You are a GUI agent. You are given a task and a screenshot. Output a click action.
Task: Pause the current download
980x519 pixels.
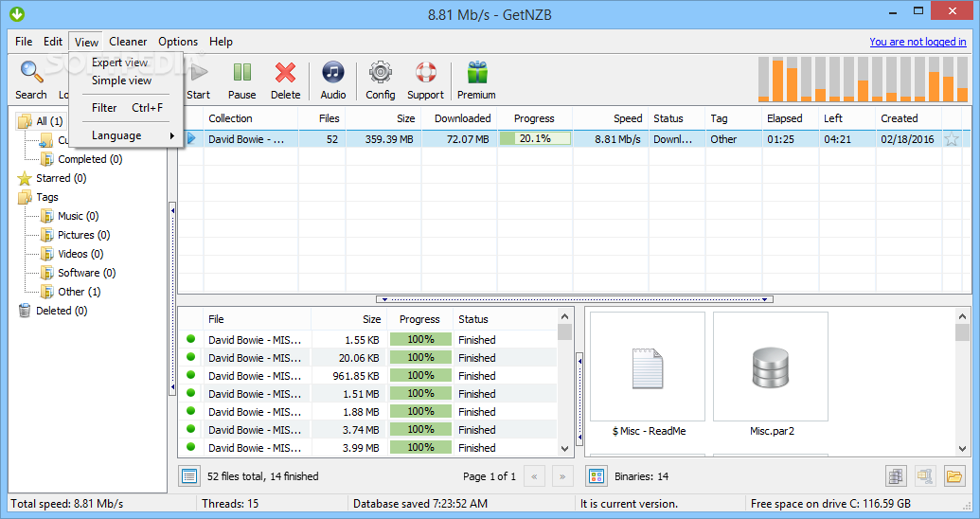(241, 80)
